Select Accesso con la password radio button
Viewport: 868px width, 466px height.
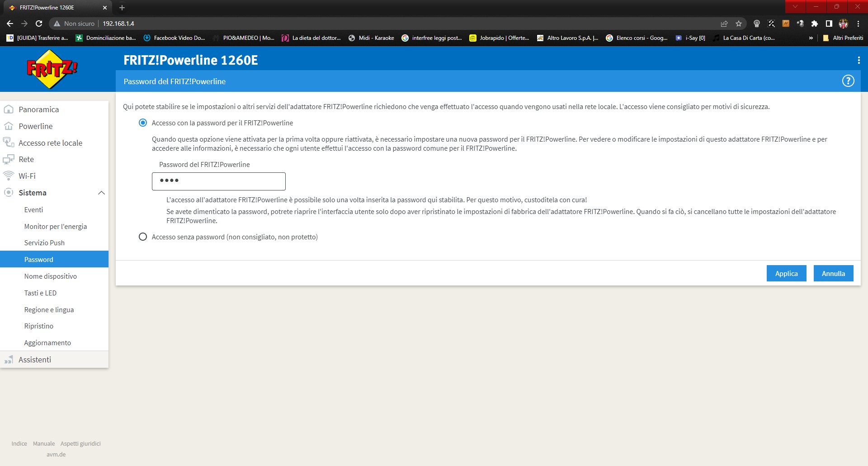coord(143,123)
